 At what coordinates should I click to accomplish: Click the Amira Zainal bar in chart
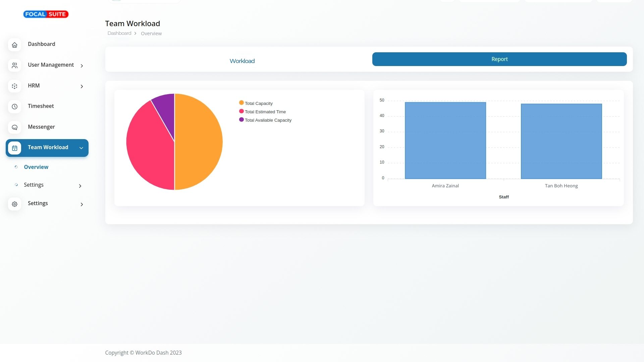click(x=445, y=141)
